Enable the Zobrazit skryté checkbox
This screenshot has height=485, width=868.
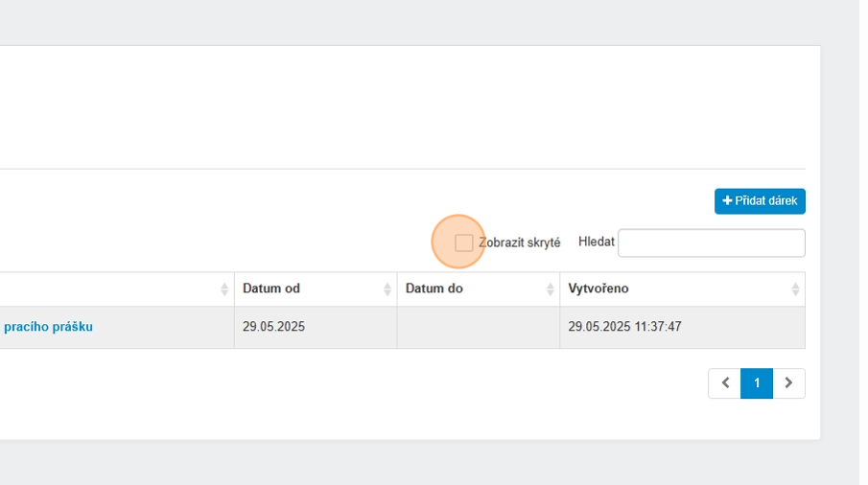pos(464,242)
